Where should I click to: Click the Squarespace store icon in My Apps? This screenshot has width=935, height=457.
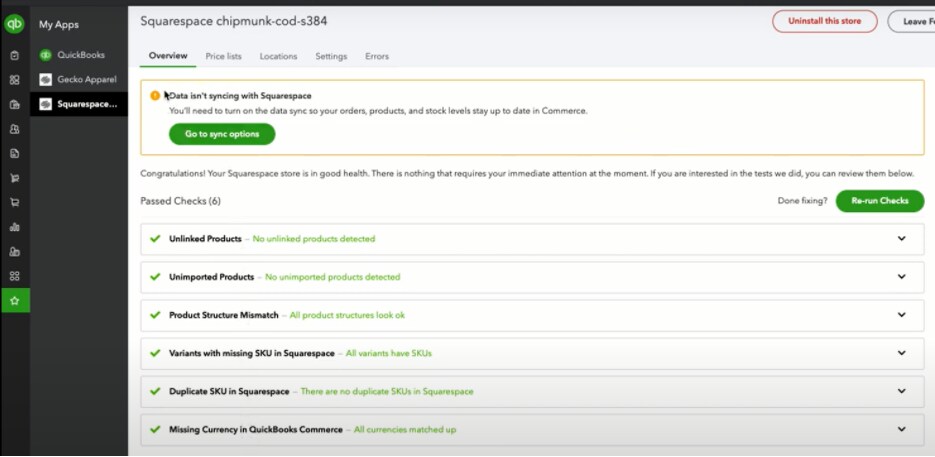point(45,104)
